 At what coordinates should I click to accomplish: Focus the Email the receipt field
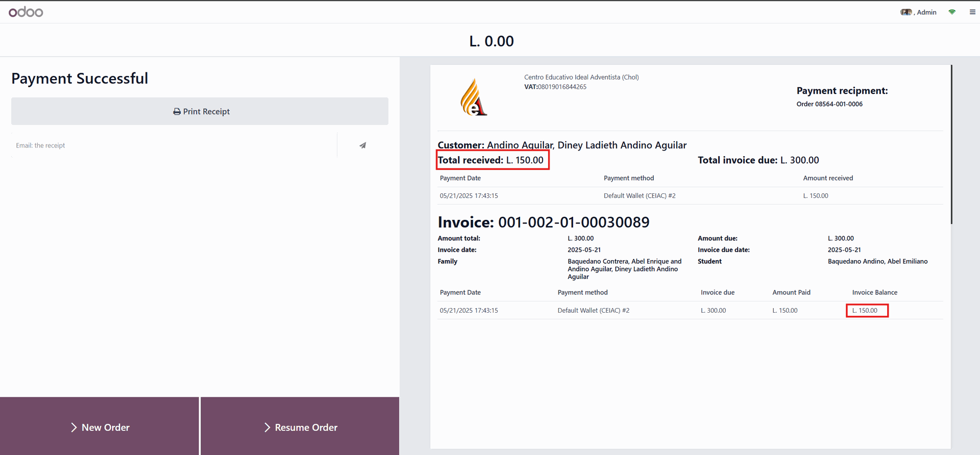174,145
